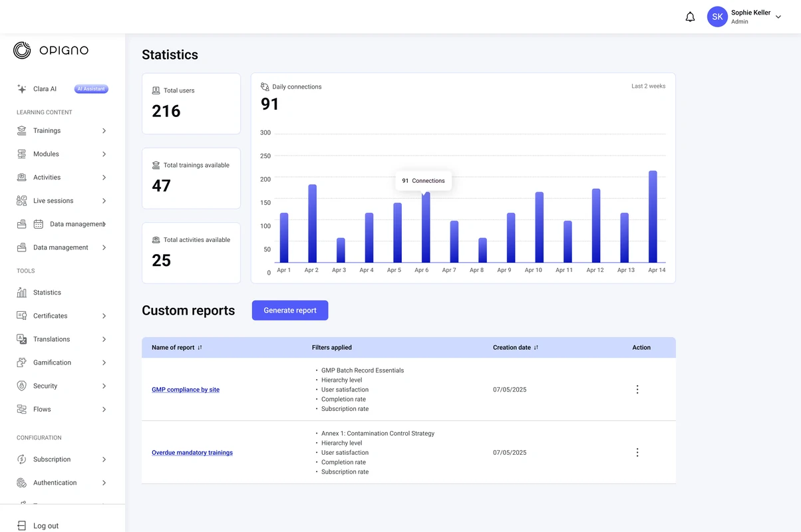This screenshot has width=801, height=532.
Task: Select Modules in sidebar
Action: pos(46,154)
